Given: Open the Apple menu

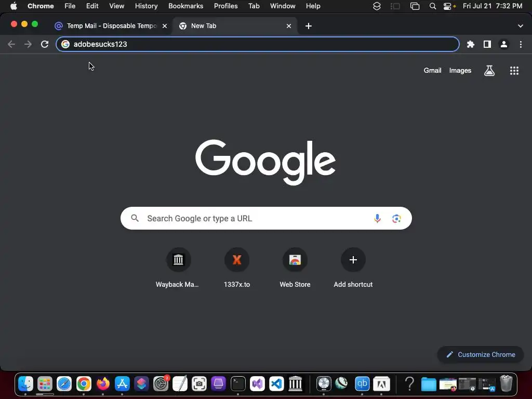Looking at the screenshot, I should point(14,6).
